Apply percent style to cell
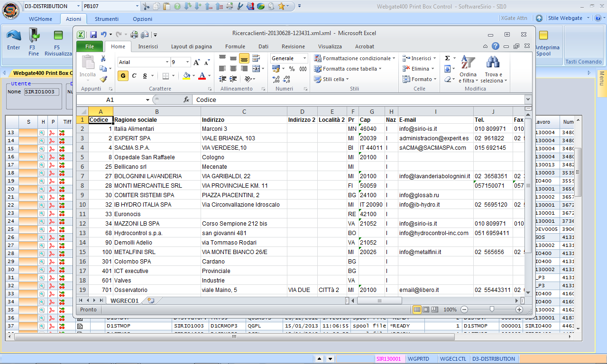Viewport: 607px width, 364px height. click(292, 69)
